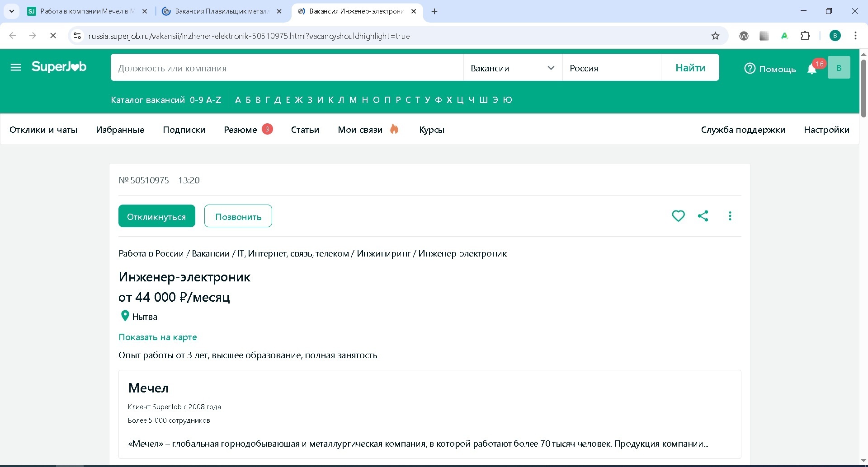Open the browser tab list dropdown arrow

point(12,11)
